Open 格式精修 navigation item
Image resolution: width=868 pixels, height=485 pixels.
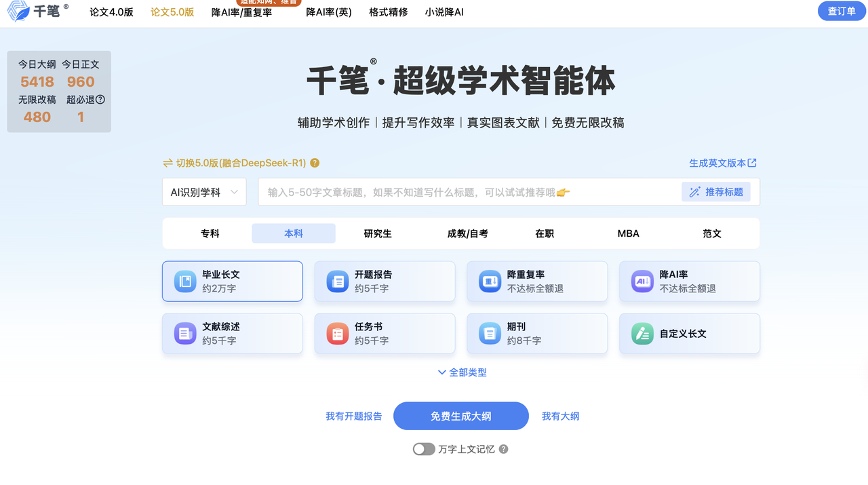(x=389, y=12)
